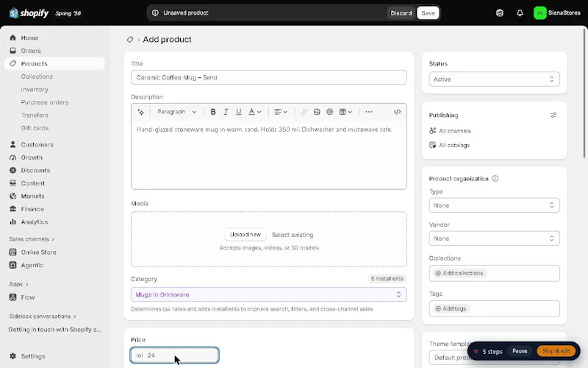This screenshot has height=368, width=588.
Task: Open product Type dropdown
Action: coord(494,205)
